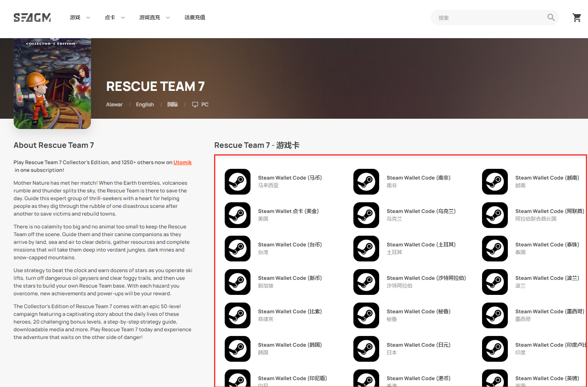Viewport: 588px width, 387px height.
Task: Open Steam Wallet Code (土耳其) link
Action: coord(421,245)
